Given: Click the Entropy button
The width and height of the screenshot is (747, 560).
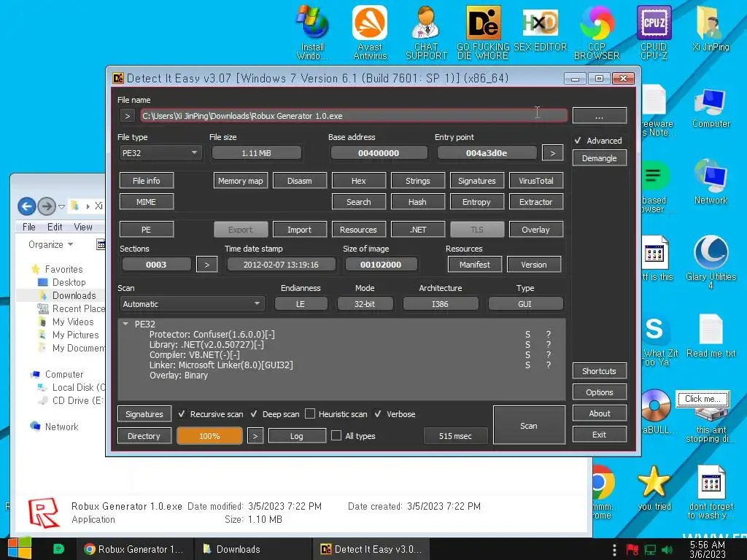Looking at the screenshot, I should pyautogui.click(x=476, y=202).
